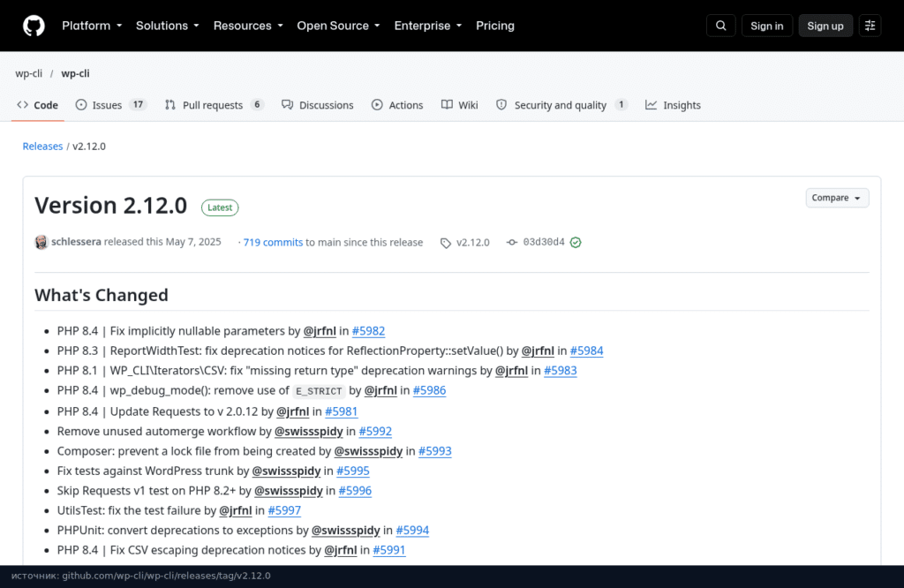904x588 pixels.
Task: Go to the Pricing page
Action: click(x=495, y=26)
